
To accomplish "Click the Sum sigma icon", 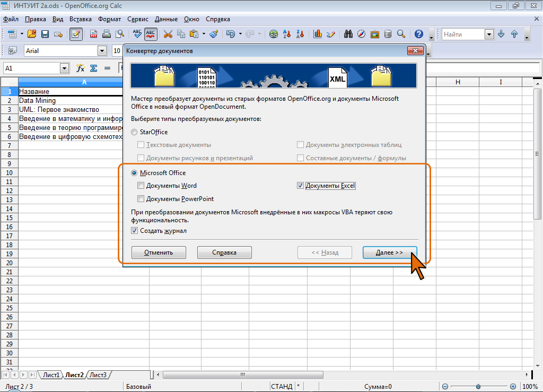I will [93, 68].
